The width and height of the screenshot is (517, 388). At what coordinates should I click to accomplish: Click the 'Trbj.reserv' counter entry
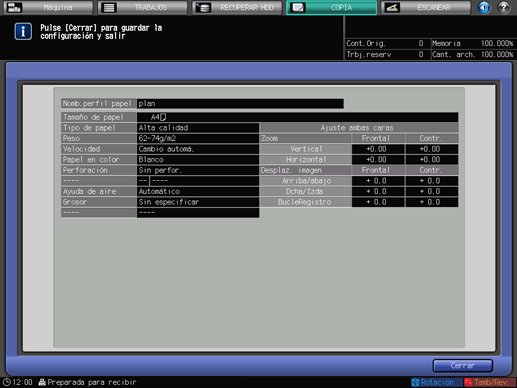click(x=387, y=54)
